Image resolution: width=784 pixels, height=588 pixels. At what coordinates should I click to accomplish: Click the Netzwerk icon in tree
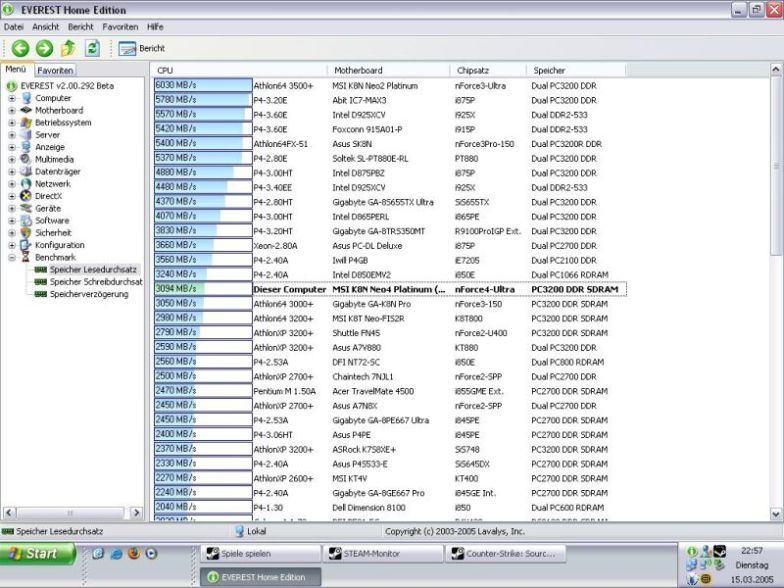pyautogui.click(x=26, y=184)
